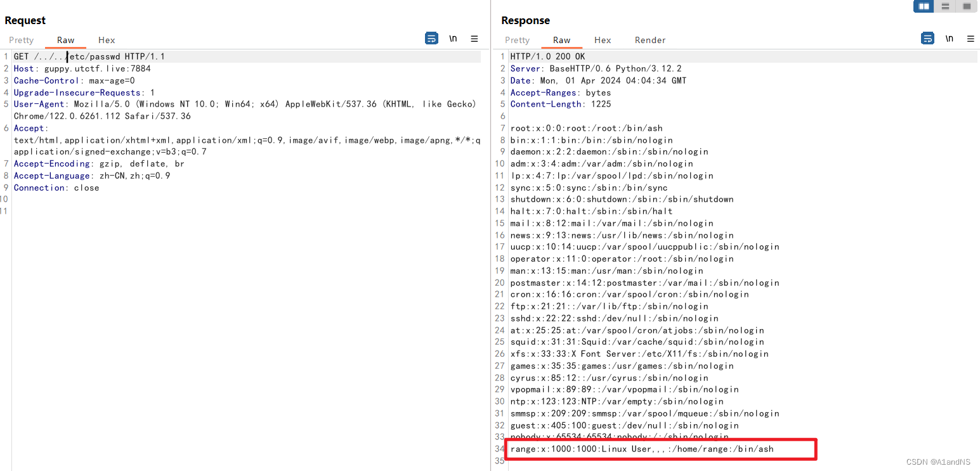Click sync:x:5:0 passwd entry
Image resolution: width=980 pixels, height=471 pixels.
(589, 188)
